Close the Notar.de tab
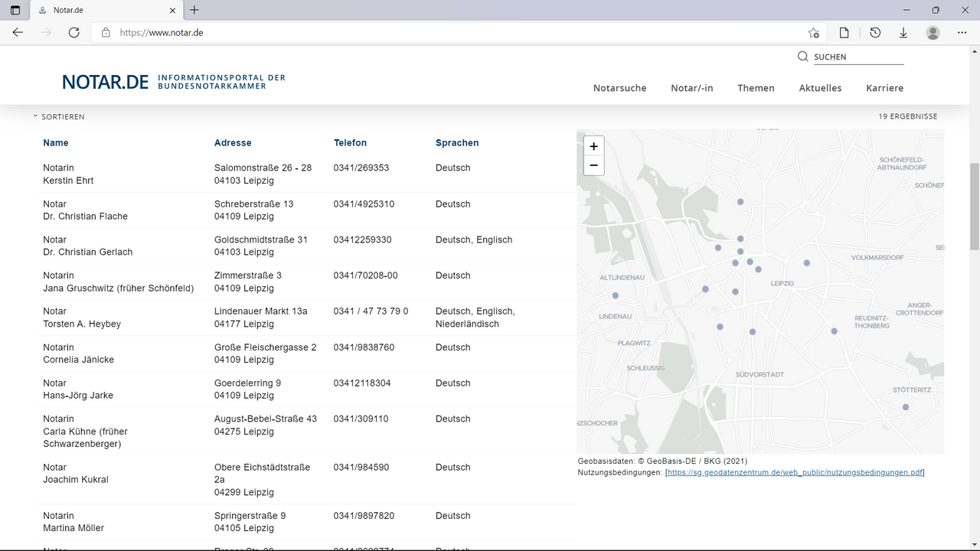Image resolution: width=980 pixels, height=551 pixels. (172, 10)
